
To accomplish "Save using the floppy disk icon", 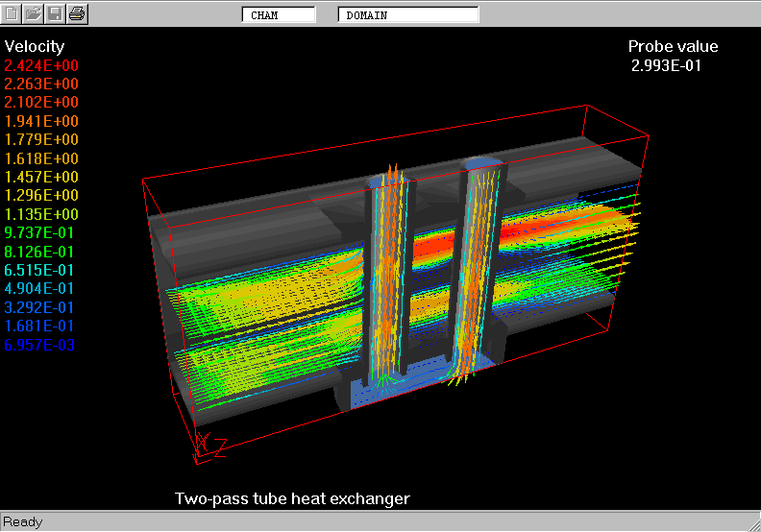I will tap(56, 13).
